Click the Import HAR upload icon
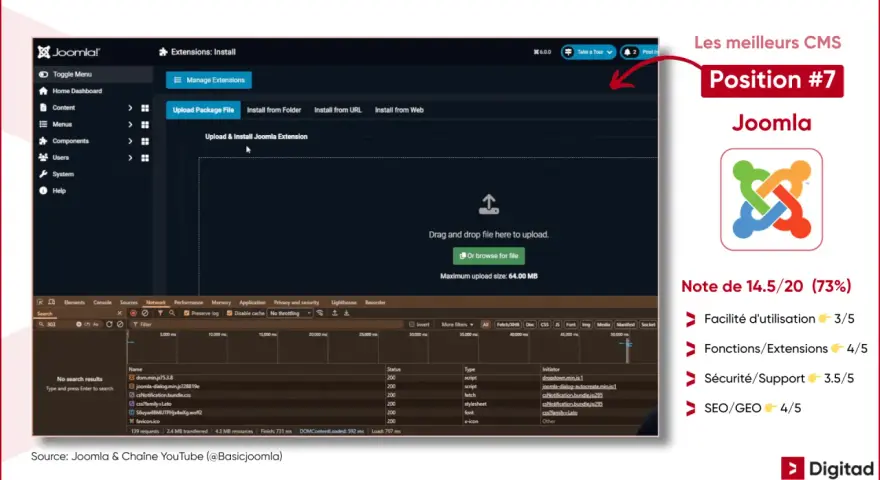The image size is (880, 480). 334,313
